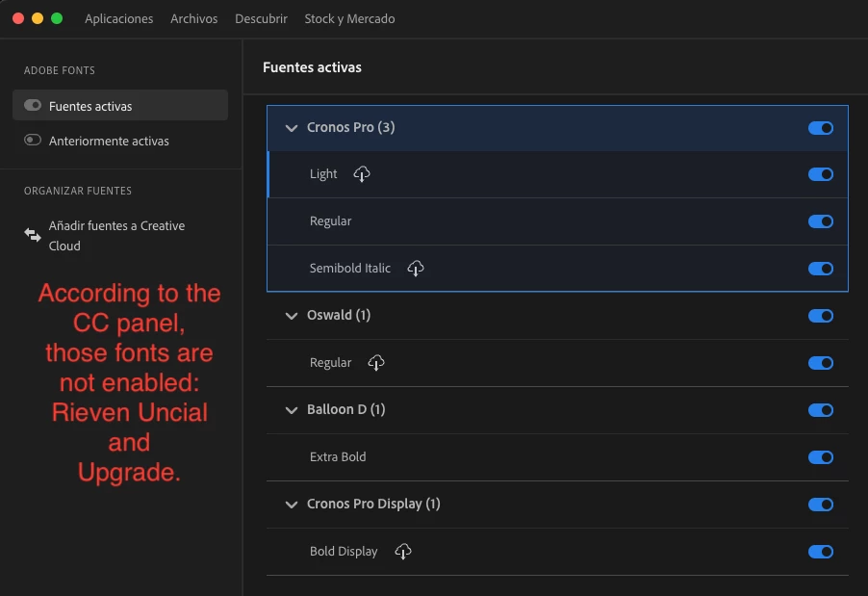868x596 pixels.
Task: Collapse the Cronos Pro Display (1) chevron
Action: coord(292,505)
